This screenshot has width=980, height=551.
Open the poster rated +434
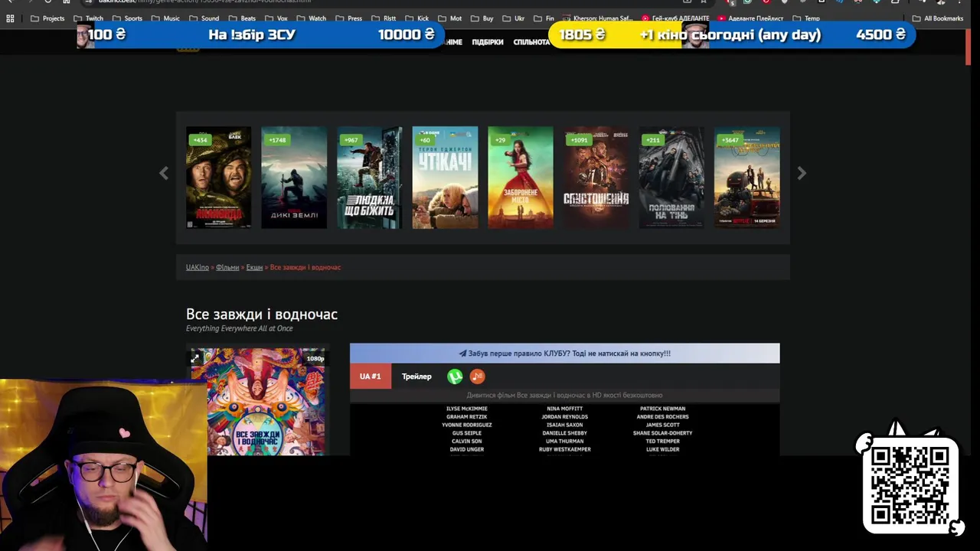coord(219,178)
